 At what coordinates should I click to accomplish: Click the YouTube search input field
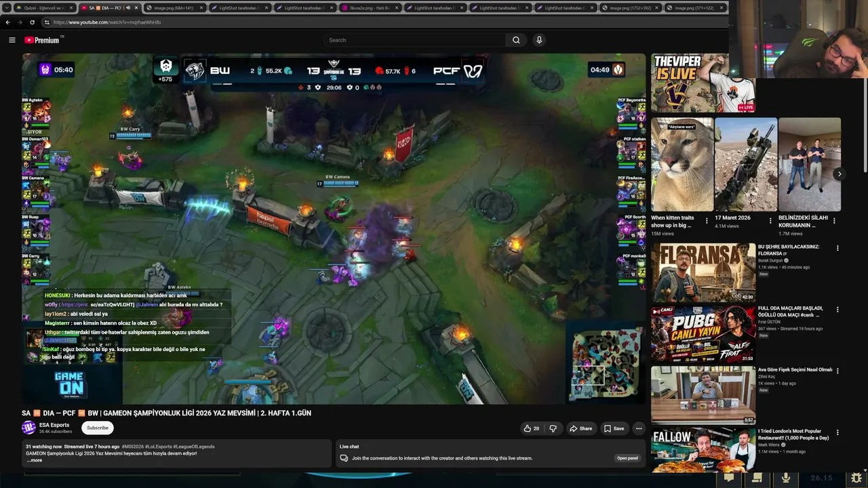[415, 40]
